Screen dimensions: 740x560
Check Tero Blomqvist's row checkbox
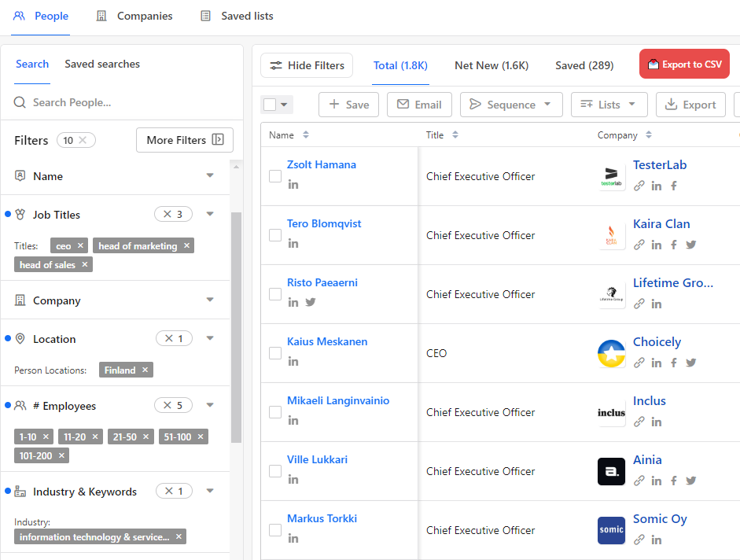[x=275, y=235]
